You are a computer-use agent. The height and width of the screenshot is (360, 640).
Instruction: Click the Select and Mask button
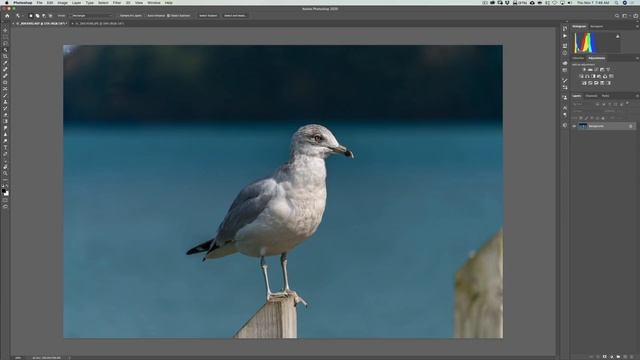click(235, 16)
